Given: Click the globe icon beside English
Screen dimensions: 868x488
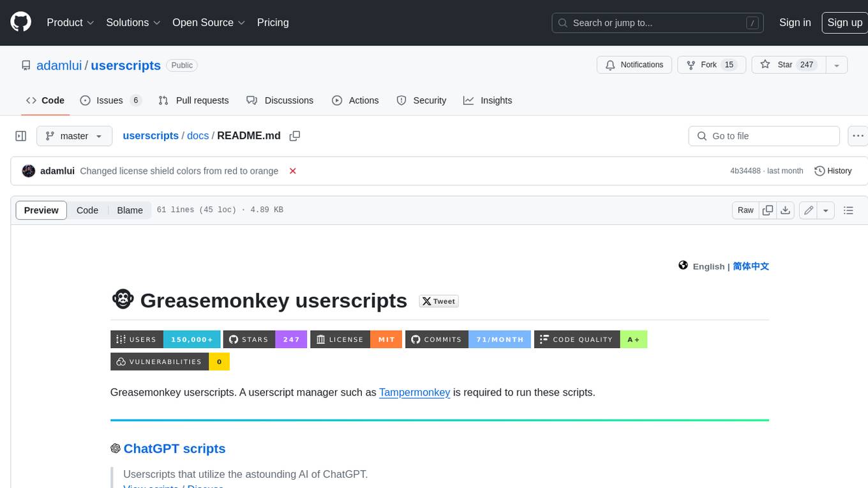Looking at the screenshot, I should tap(683, 266).
